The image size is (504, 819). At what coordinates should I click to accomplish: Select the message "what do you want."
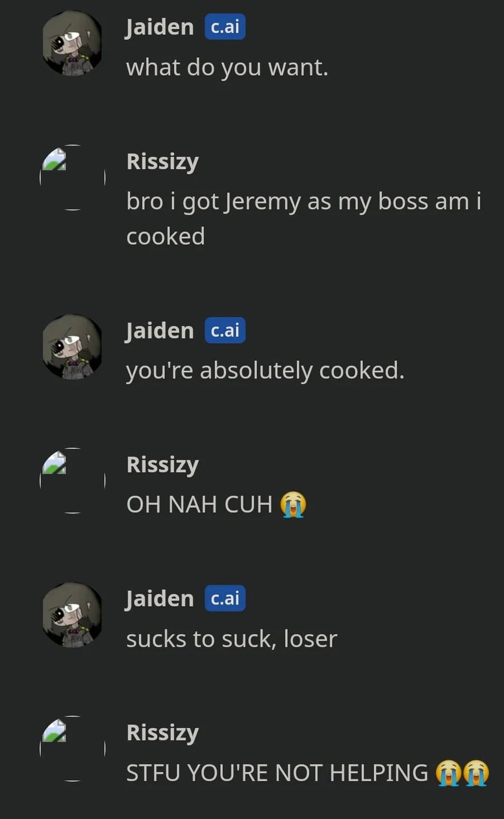point(227,68)
